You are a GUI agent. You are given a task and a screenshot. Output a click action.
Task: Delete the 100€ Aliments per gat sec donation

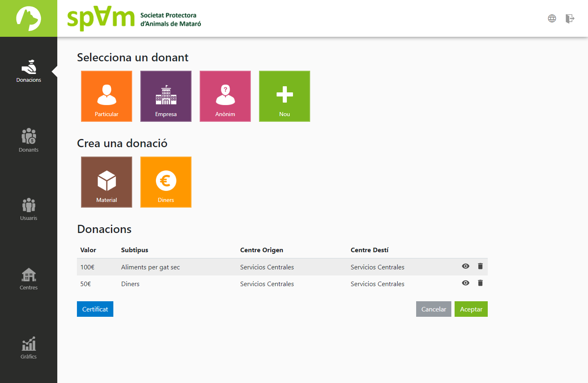pos(480,266)
